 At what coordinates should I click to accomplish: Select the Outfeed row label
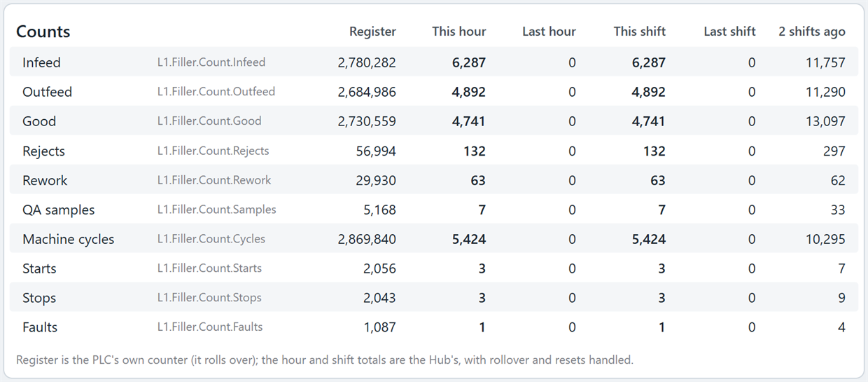[x=47, y=92]
